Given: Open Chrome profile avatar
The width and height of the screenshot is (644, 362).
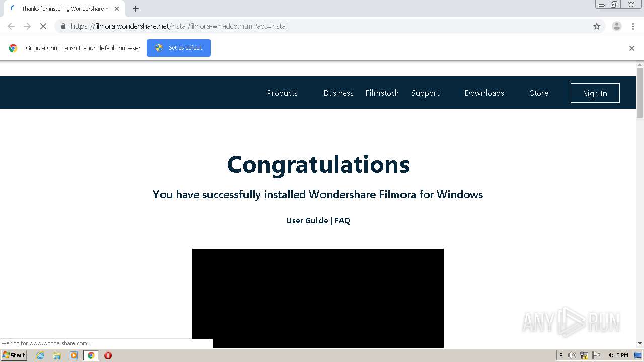Looking at the screenshot, I should pos(617,26).
